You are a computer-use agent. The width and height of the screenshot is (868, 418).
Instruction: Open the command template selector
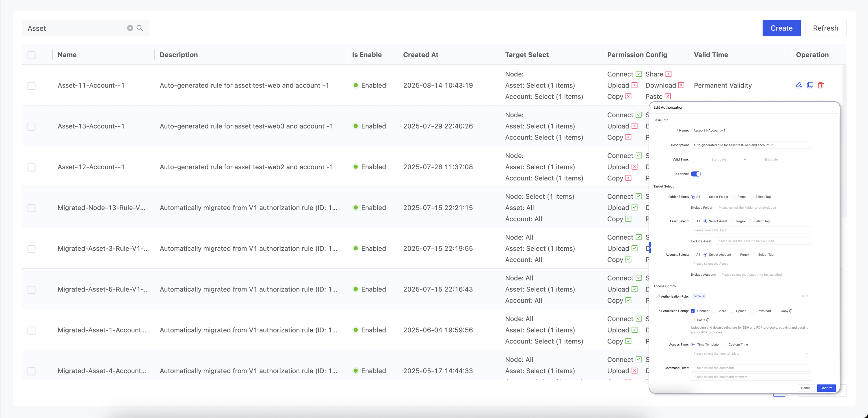tap(751, 377)
